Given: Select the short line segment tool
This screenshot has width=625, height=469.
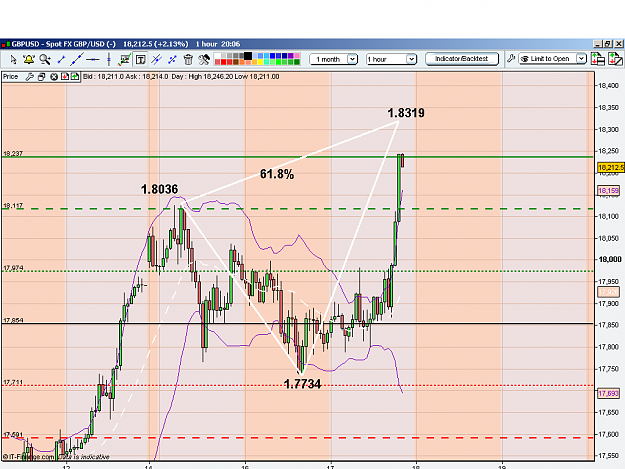Looking at the screenshot, I should (x=61, y=60).
